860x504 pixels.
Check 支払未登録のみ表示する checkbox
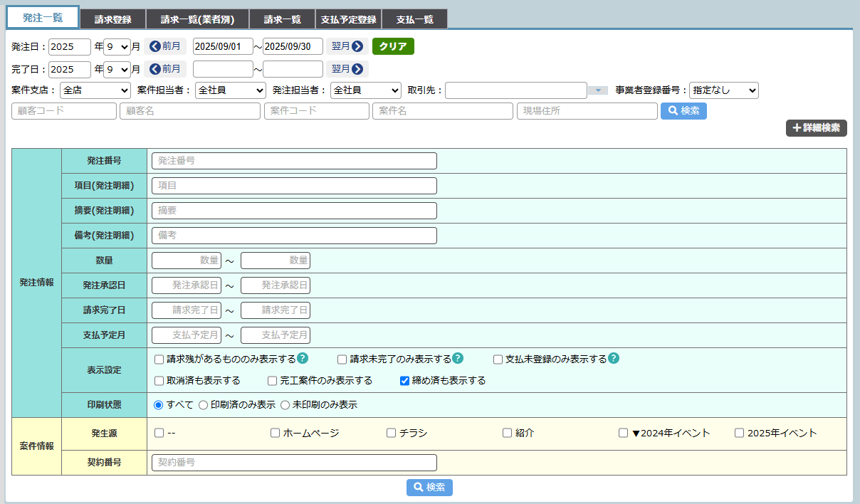[x=498, y=359]
